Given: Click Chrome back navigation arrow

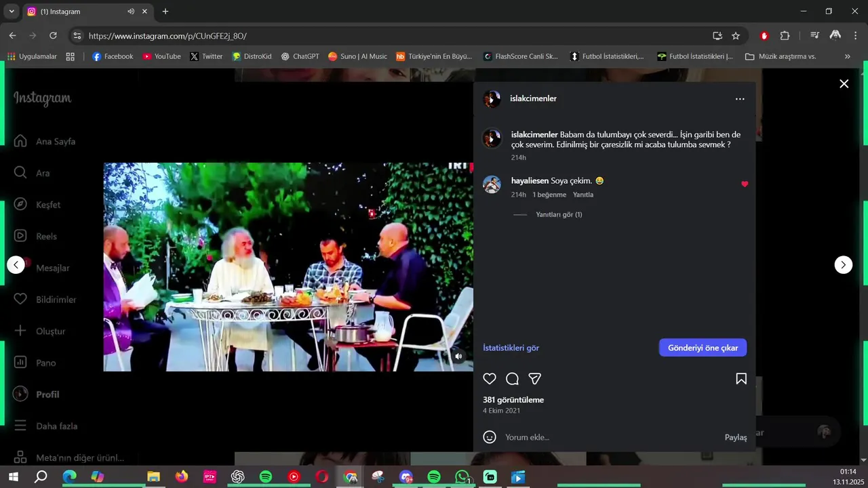Looking at the screenshot, I should 12,35.
